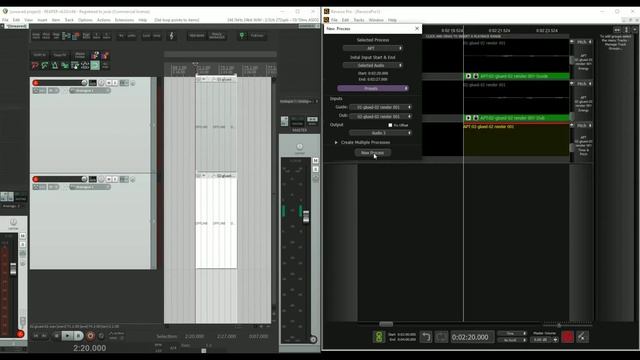This screenshot has height=360, width=640.
Task: Expand Create Multiple Processes section
Action: point(336,142)
